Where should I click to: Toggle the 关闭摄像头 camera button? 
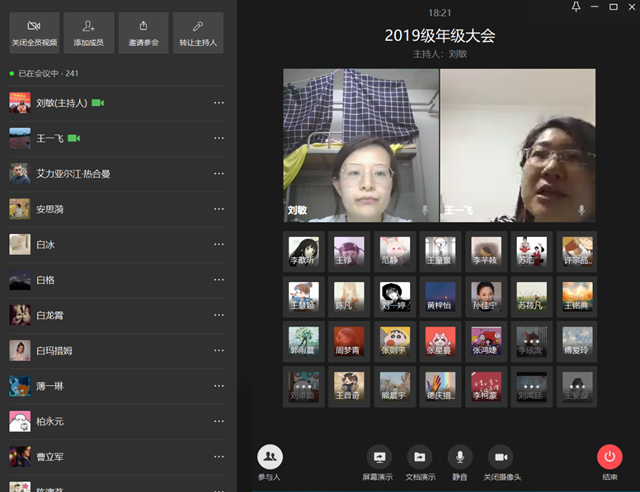502,460
